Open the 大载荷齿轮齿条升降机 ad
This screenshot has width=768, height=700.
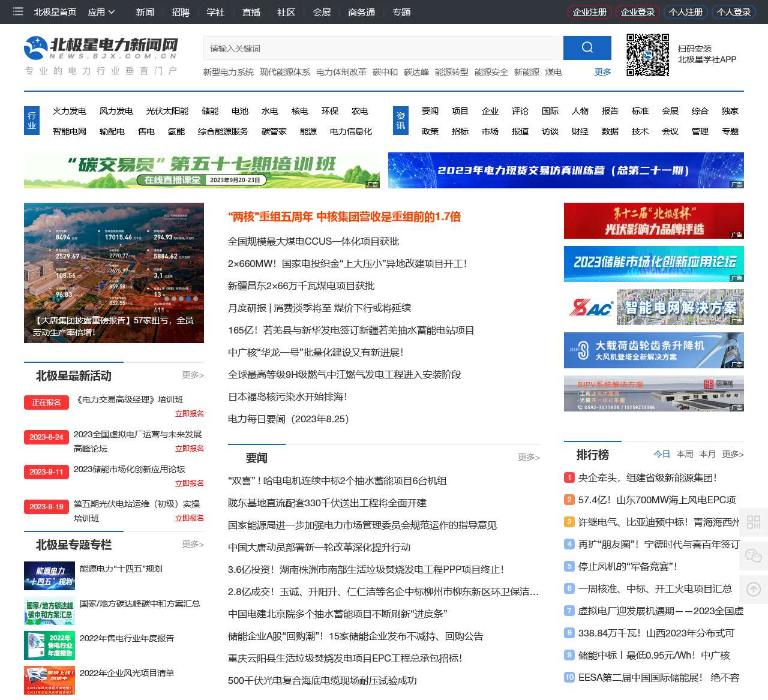click(x=654, y=350)
